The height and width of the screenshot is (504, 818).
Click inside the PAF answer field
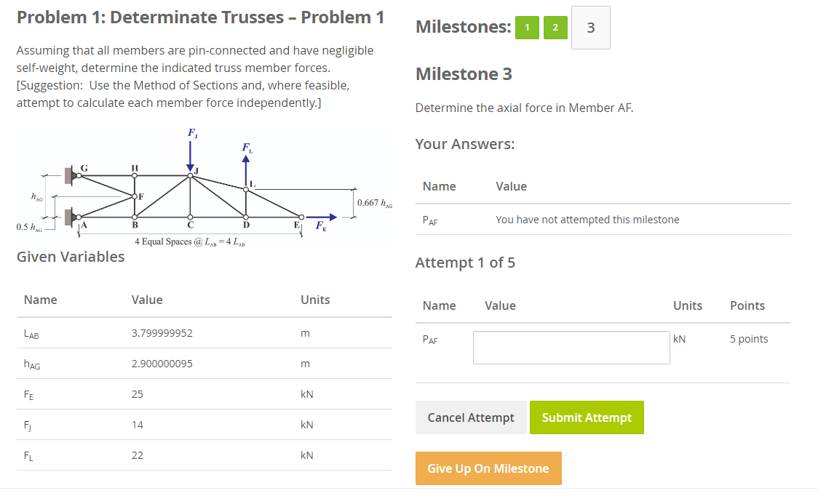coord(571,347)
